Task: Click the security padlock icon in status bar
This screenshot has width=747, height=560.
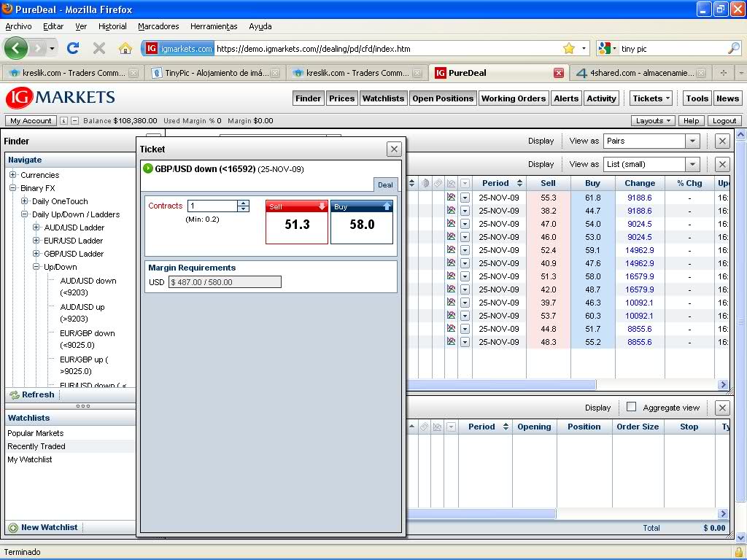Action: coord(739,553)
